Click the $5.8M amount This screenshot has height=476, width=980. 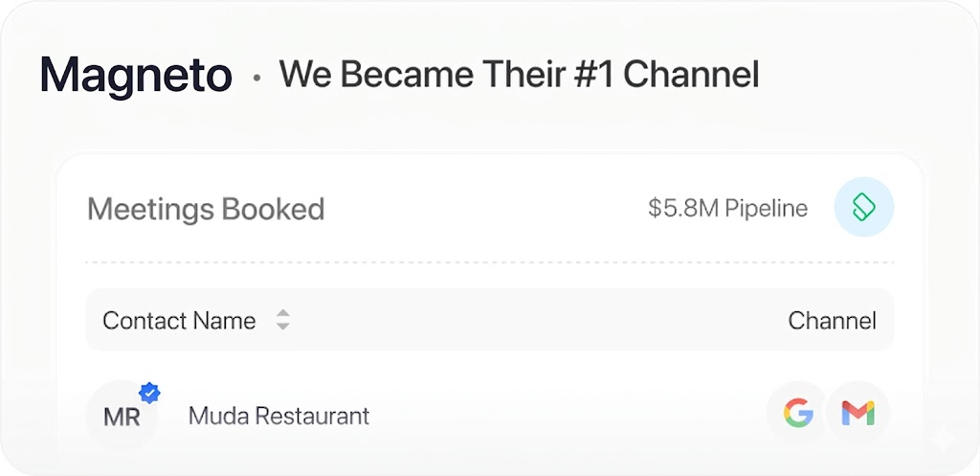tap(681, 209)
